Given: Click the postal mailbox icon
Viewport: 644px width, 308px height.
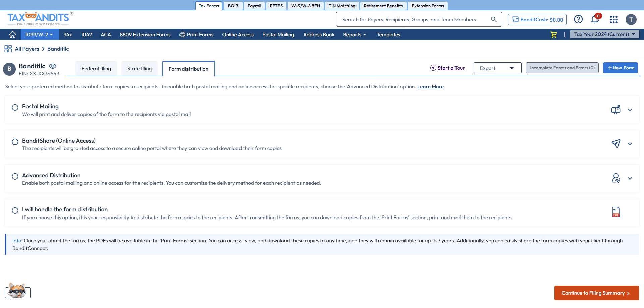Looking at the screenshot, I should 615,110.
